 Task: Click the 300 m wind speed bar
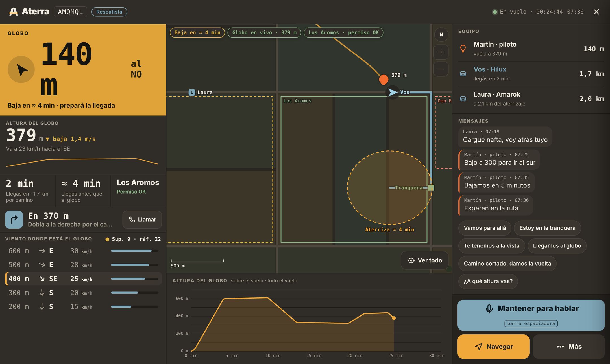point(134,293)
